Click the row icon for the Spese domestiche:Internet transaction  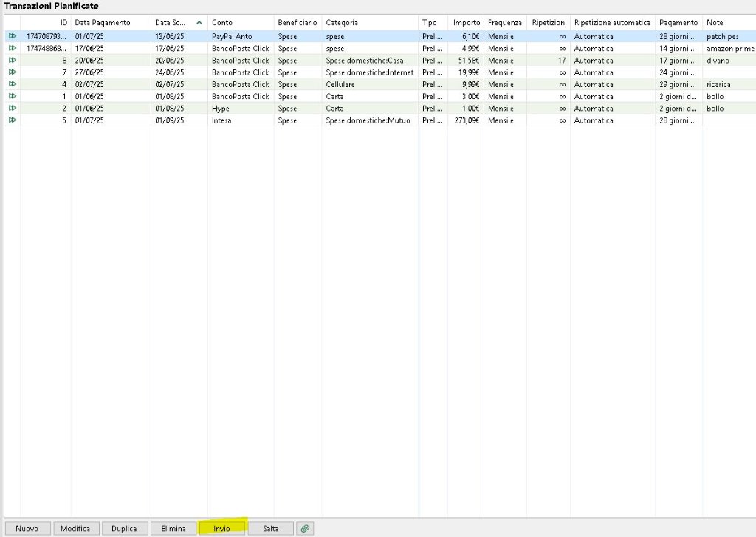click(x=12, y=72)
